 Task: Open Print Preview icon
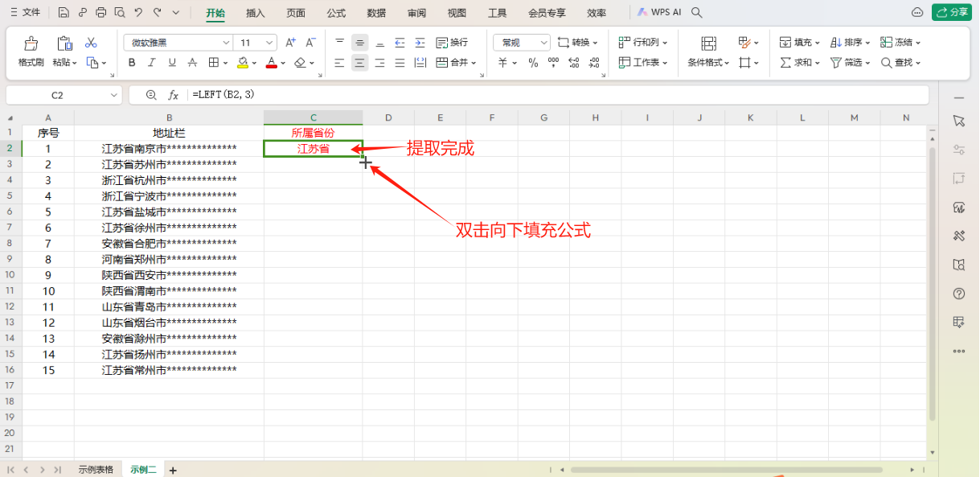[120, 13]
